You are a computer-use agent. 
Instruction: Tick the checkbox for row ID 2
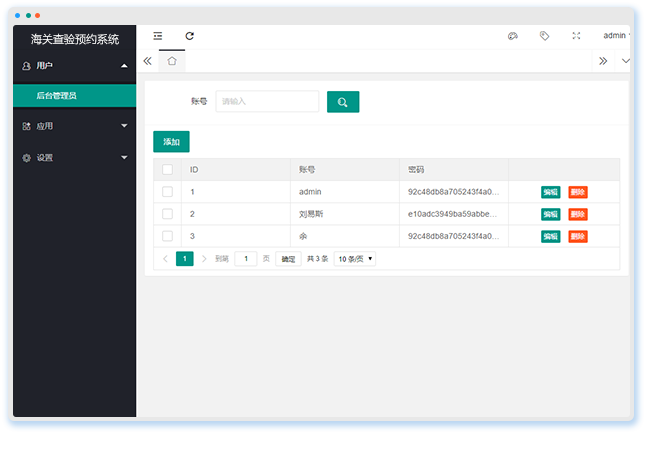tap(167, 214)
